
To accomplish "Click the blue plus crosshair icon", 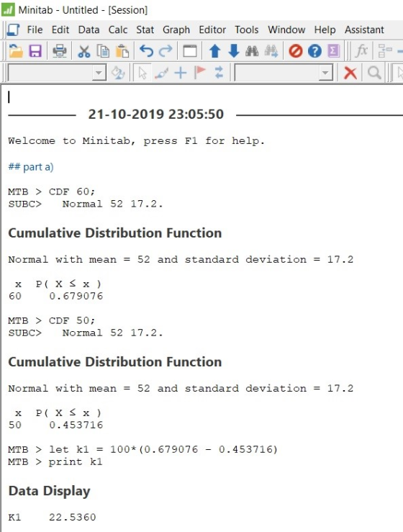I will 181,73.
